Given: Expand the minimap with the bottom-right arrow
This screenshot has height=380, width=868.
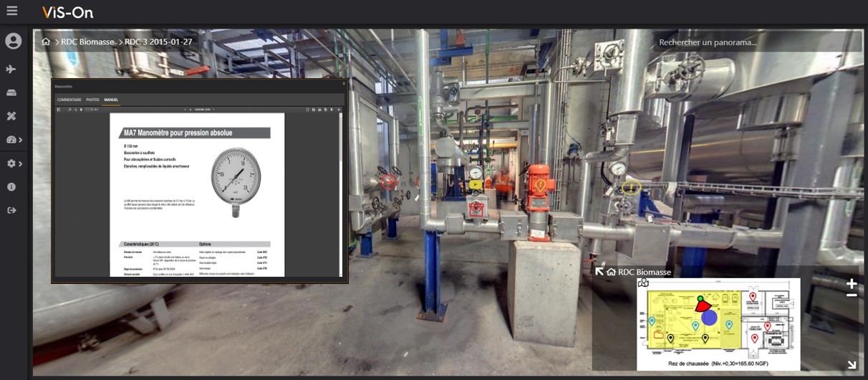Looking at the screenshot, I should click(852, 364).
